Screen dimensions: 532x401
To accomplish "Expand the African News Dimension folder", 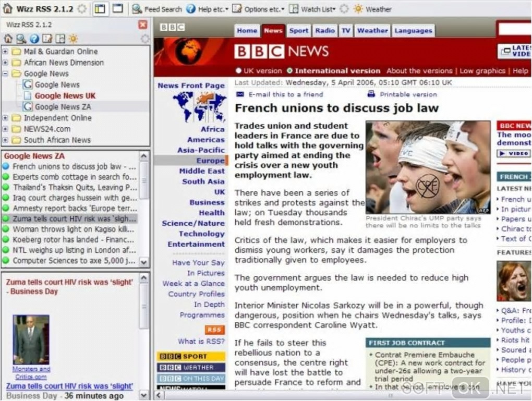I will pyautogui.click(x=5, y=63).
